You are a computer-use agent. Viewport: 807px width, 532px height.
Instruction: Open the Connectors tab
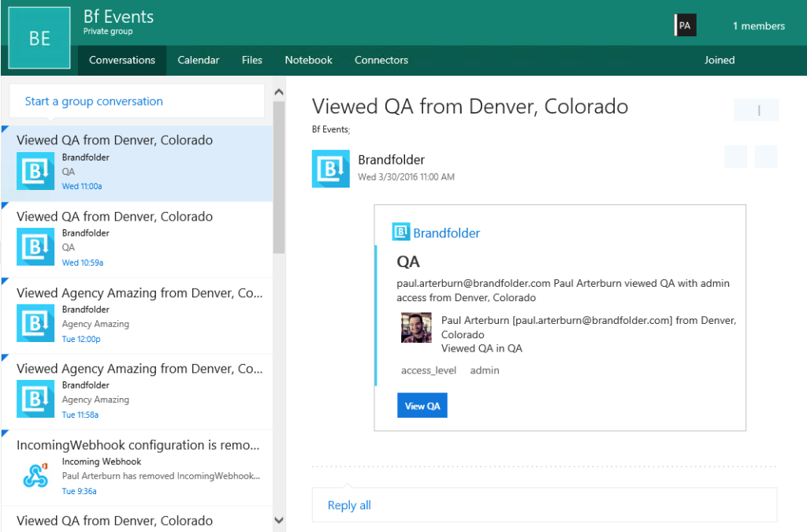click(x=381, y=60)
